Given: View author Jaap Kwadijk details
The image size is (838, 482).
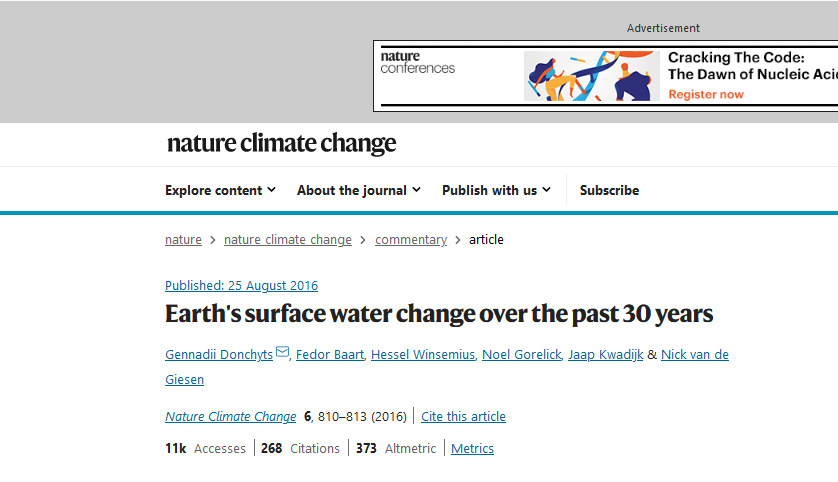Looking at the screenshot, I should point(605,355).
